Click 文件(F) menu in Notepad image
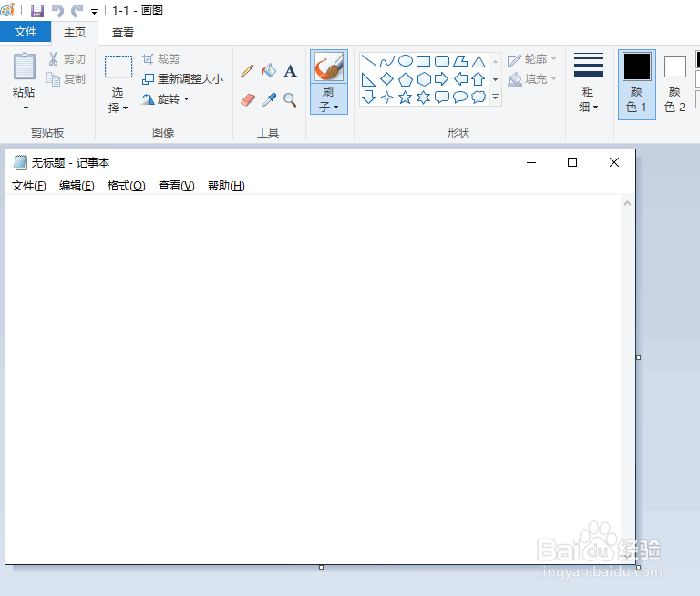700x596 pixels. pyautogui.click(x=28, y=186)
